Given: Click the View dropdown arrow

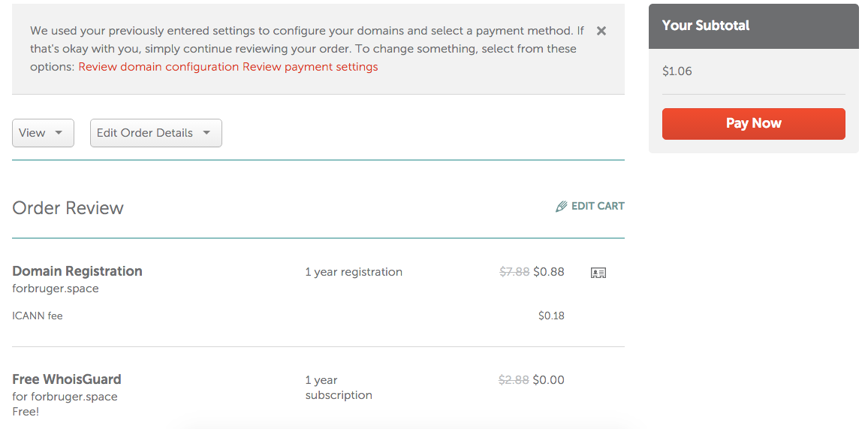Looking at the screenshot, I should coord(59,133).
